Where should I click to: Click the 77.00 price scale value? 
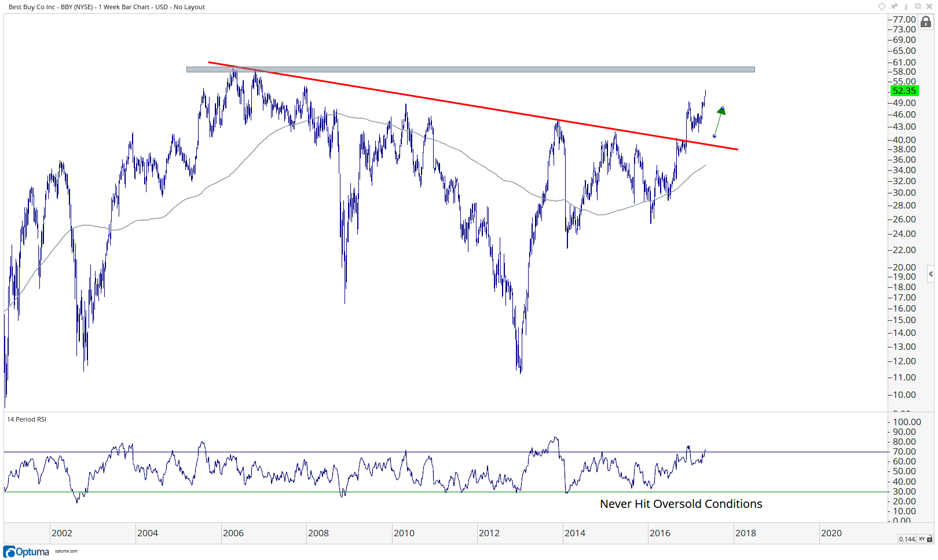[x=904, y=20]
